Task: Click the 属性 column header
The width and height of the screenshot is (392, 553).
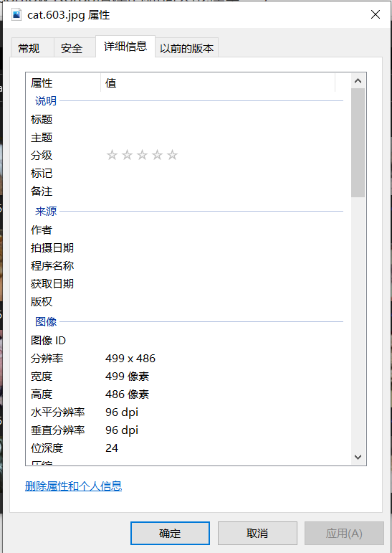Action: tap(64, 83)
